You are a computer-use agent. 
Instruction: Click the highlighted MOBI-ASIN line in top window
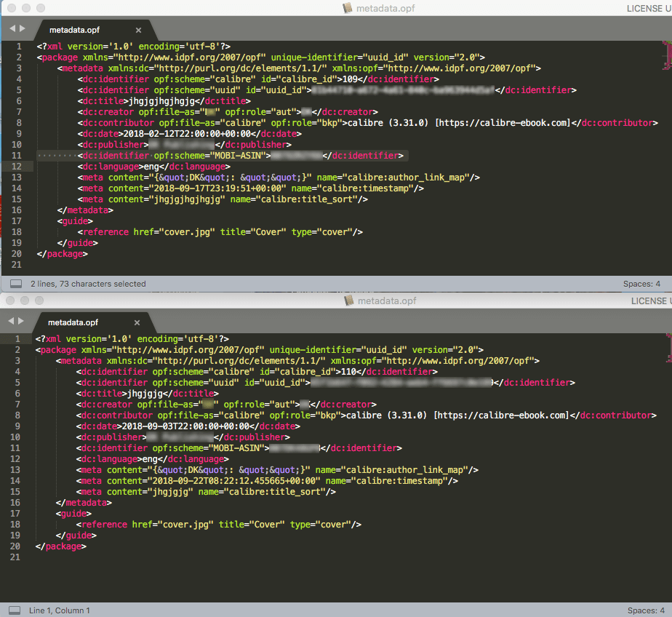tap(241, 155)
